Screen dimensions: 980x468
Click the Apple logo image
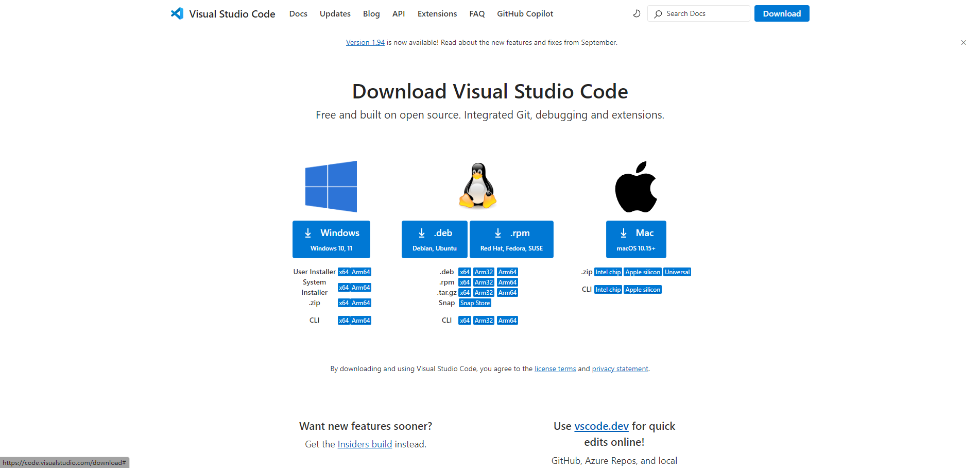pos(636,187)
